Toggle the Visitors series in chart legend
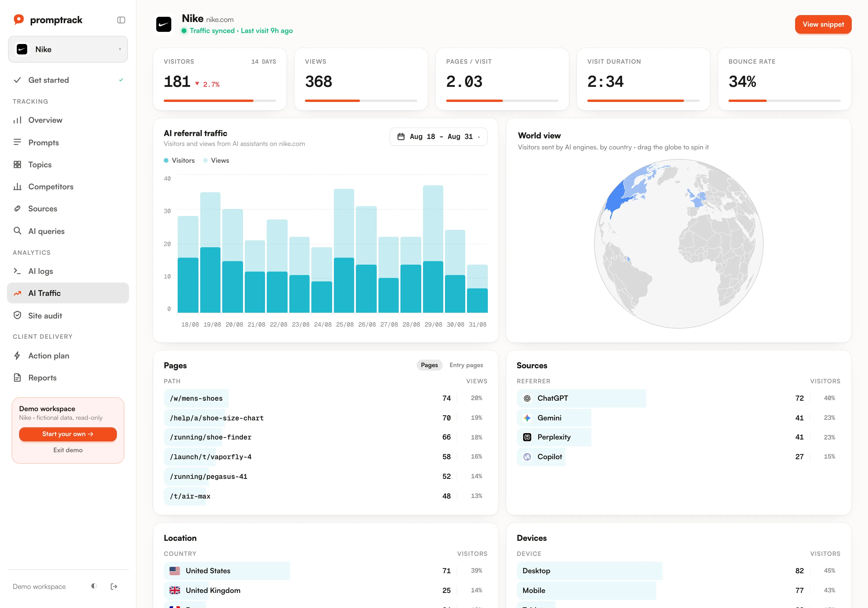Image resolution: width=868 pixels, height=608 pixels. 179,160
